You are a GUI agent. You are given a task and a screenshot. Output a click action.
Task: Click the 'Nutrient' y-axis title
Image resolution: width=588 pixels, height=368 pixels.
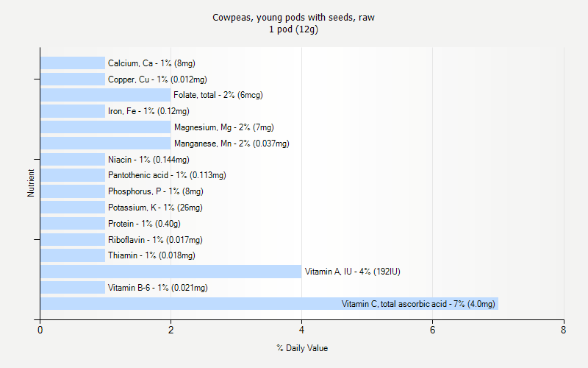(31, 183)
